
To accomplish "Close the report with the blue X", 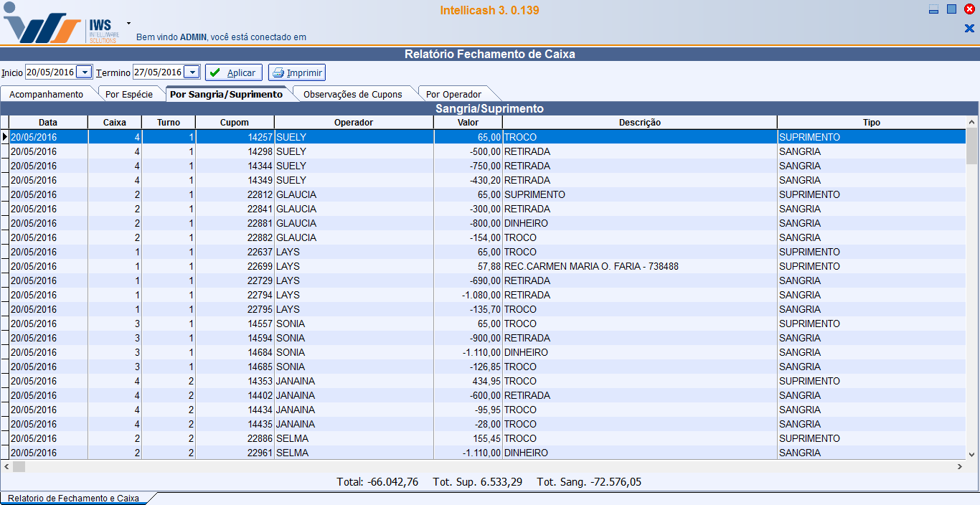I will 969,29.
